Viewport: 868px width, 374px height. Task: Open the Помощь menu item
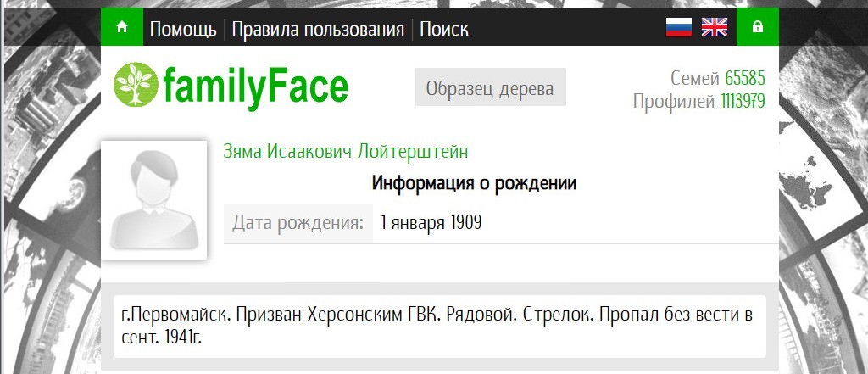[183, 30]
